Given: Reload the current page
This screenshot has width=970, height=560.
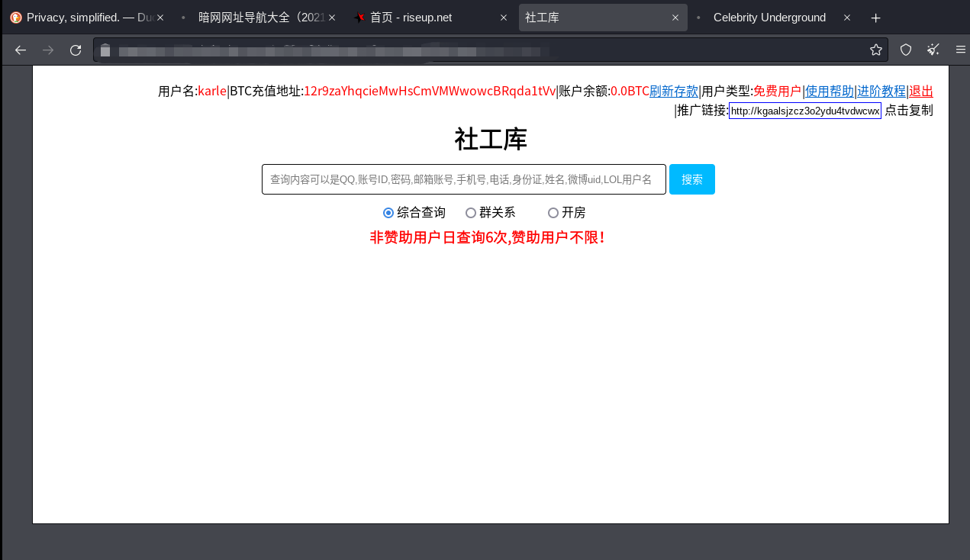Looking at the screenshot, I should coord(76,50).
